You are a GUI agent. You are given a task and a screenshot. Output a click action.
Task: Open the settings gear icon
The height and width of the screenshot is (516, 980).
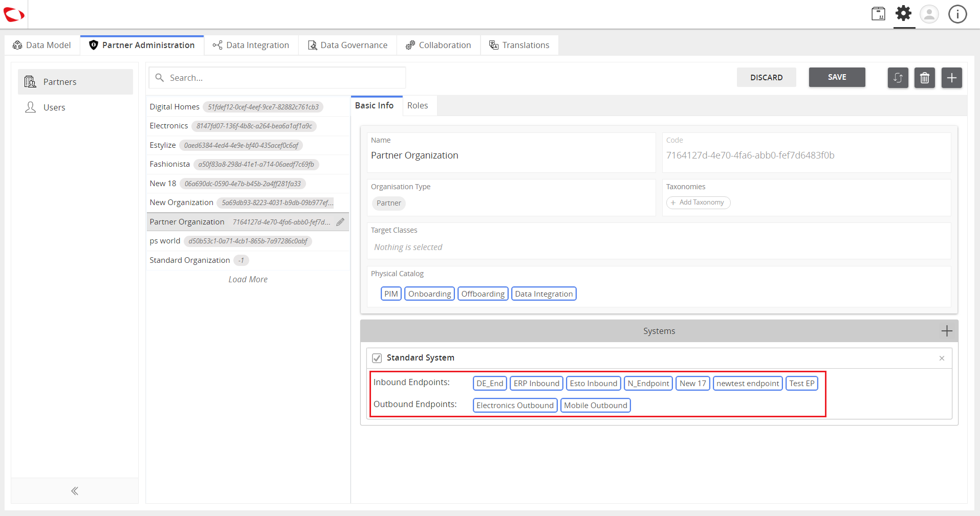[904, 13]
